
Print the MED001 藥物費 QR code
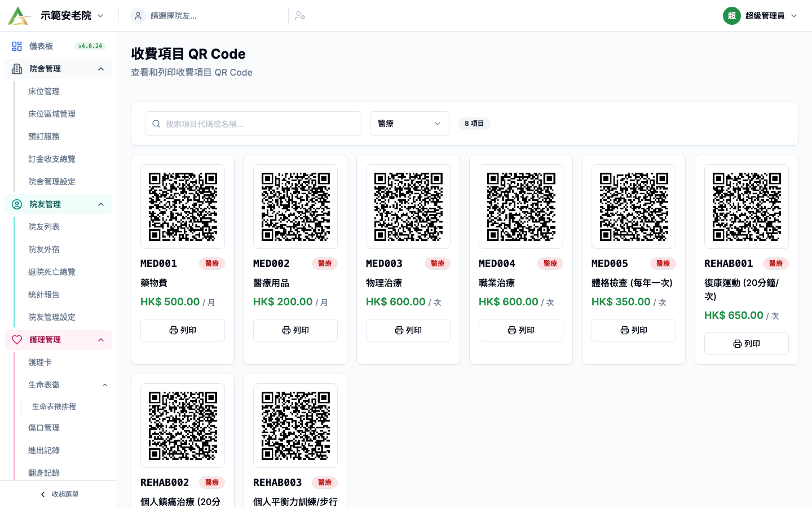pyautogui.click(x=183, y=330)
